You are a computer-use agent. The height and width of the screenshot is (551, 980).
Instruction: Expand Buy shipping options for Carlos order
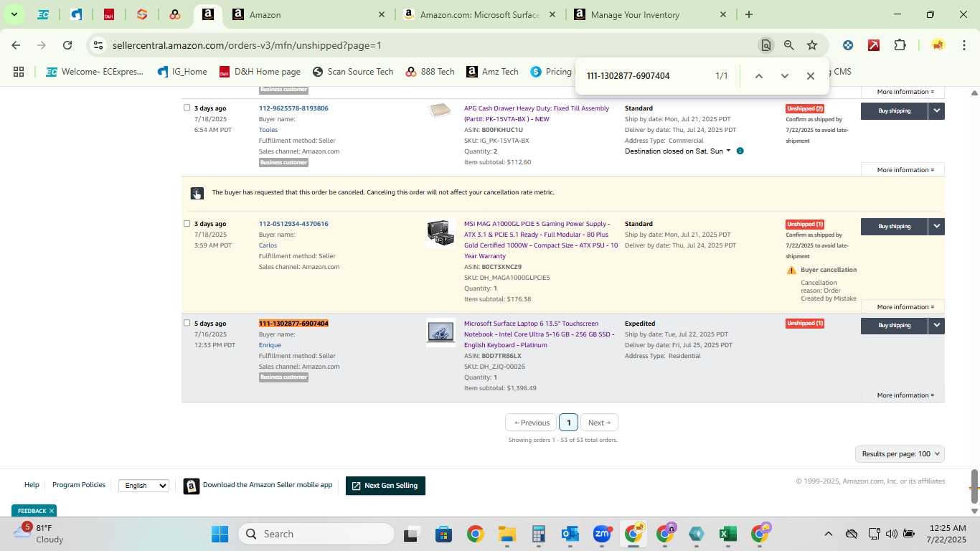point(936,226)
